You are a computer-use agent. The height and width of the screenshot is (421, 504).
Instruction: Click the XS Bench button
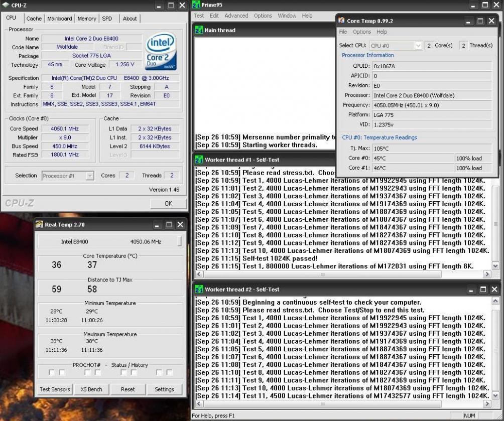coord(91,389)
